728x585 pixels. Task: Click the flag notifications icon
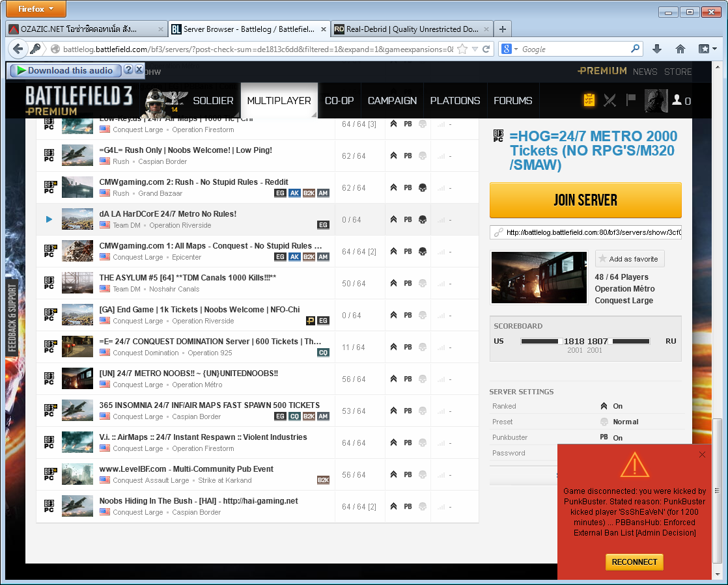[x=630, y=100]
